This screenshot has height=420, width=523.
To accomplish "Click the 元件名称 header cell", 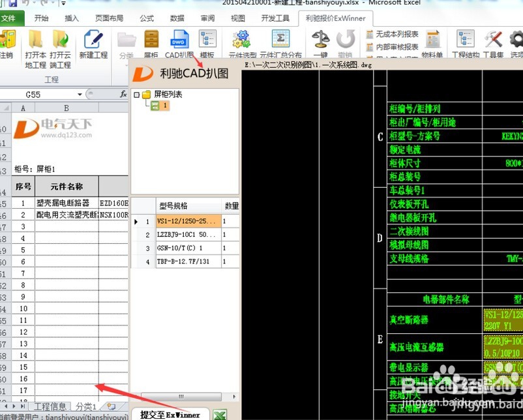I will point(67,187).
